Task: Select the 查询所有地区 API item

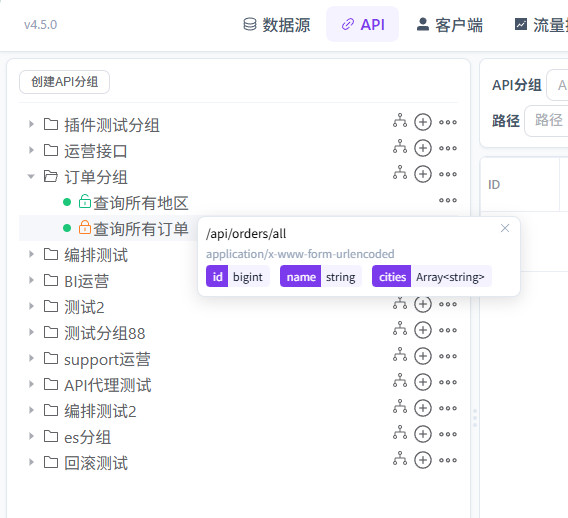Action: [x=141, y=202]
